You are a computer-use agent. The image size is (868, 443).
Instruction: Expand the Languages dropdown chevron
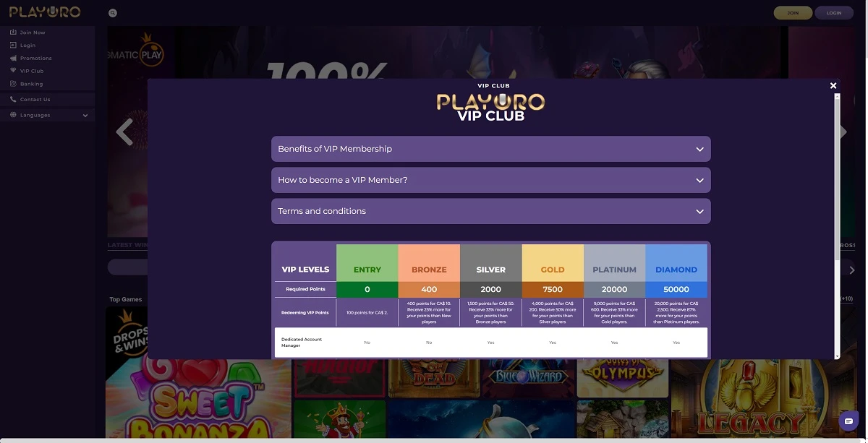[x=85, y=116]
